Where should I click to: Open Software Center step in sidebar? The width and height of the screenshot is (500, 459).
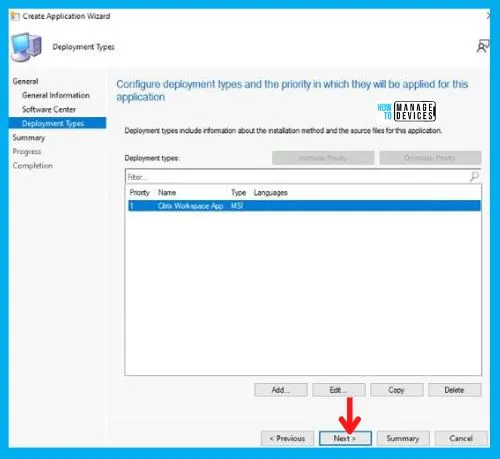49,109
